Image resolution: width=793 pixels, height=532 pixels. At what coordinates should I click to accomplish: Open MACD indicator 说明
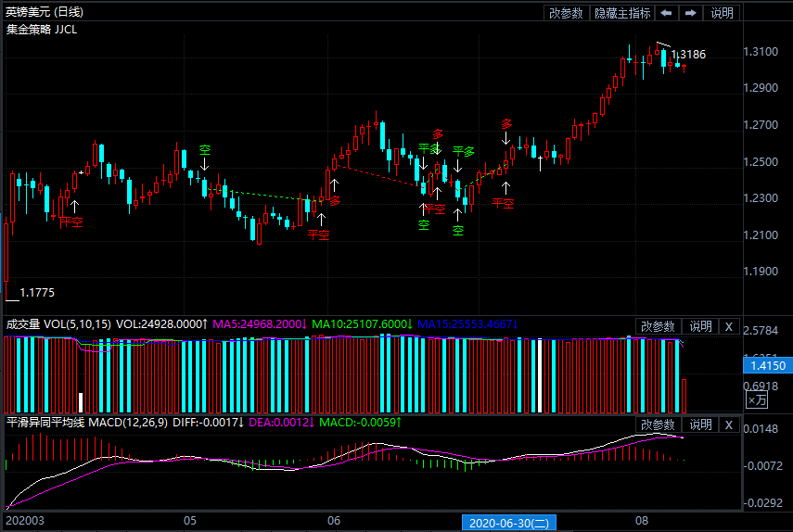(x=700, y=424)
